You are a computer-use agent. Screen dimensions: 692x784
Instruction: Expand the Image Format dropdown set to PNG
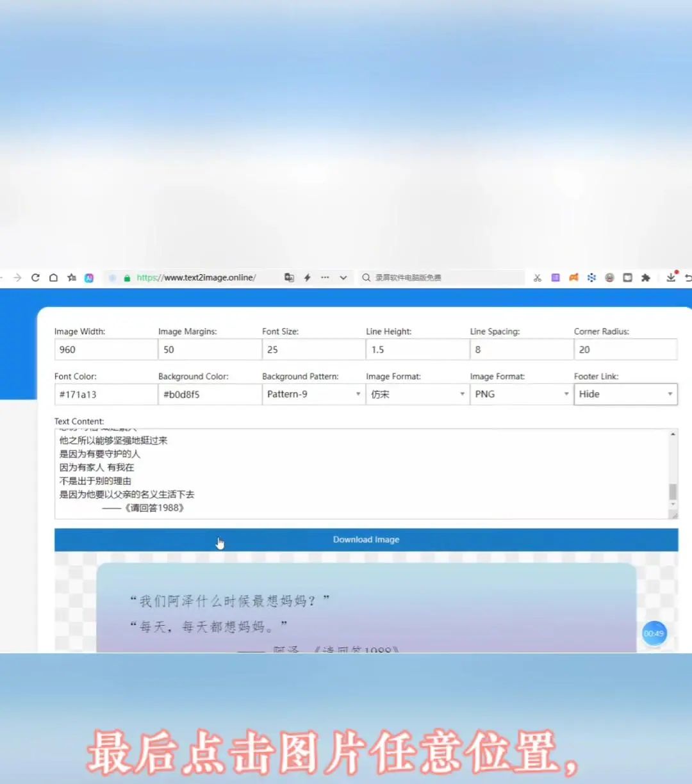[x=520, y=394]
